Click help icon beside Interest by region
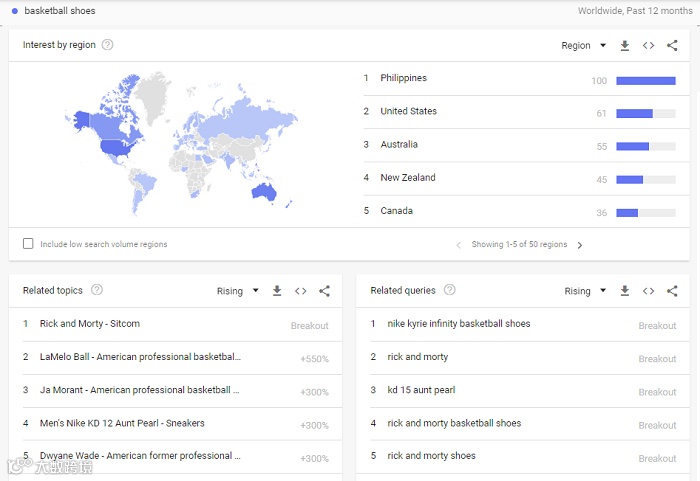The width and height of the screenshot is (700, 481). [x=107, y=45]
